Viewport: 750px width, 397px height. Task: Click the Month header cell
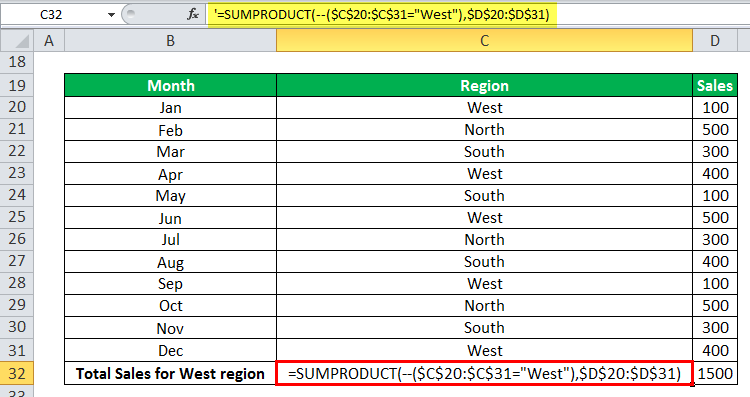[x=170, y=85]
